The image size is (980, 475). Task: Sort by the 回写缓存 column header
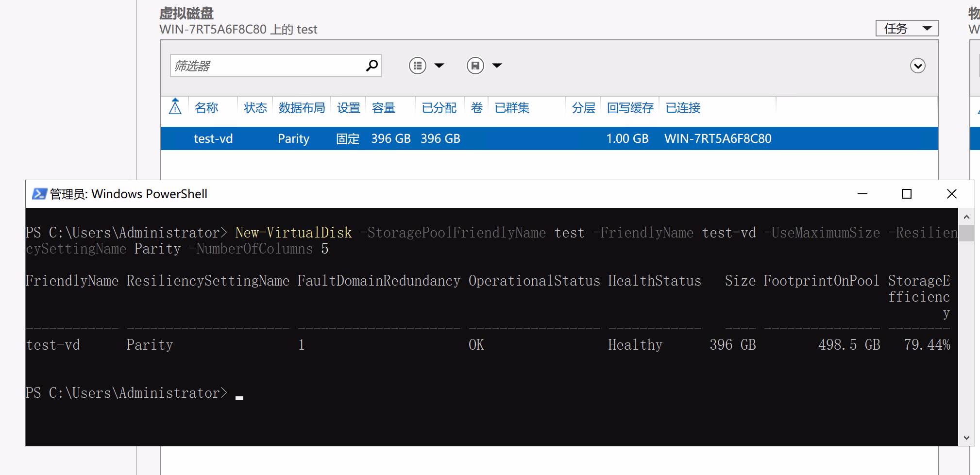point(630,108)
